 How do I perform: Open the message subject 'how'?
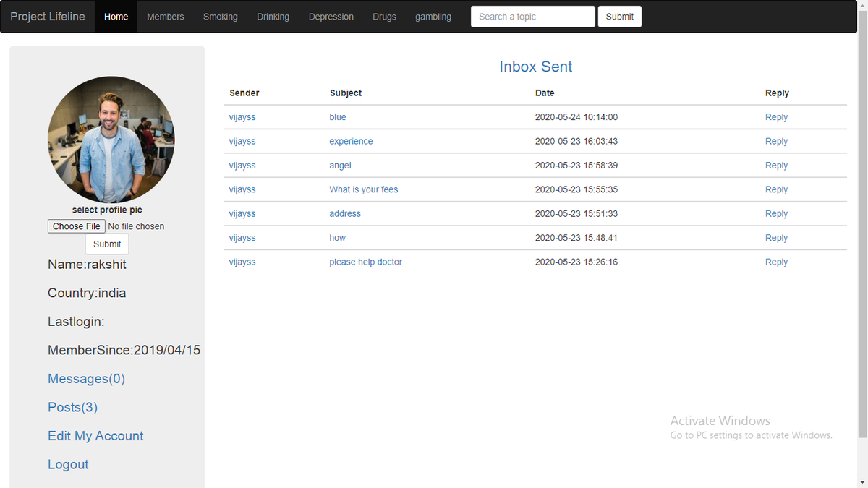338,238
